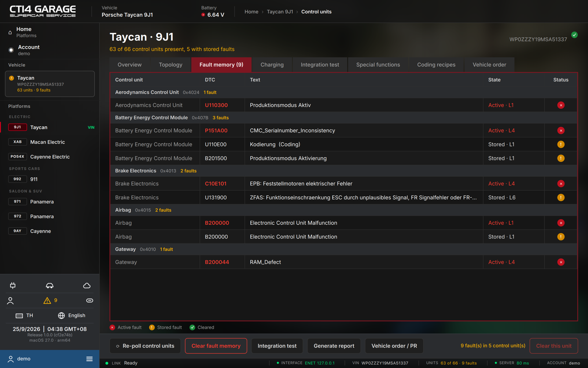This screenshot has height=368, width=588.
Task: Select the PO54X Cayenne Electric platform
Action: [x=50, y=157]
